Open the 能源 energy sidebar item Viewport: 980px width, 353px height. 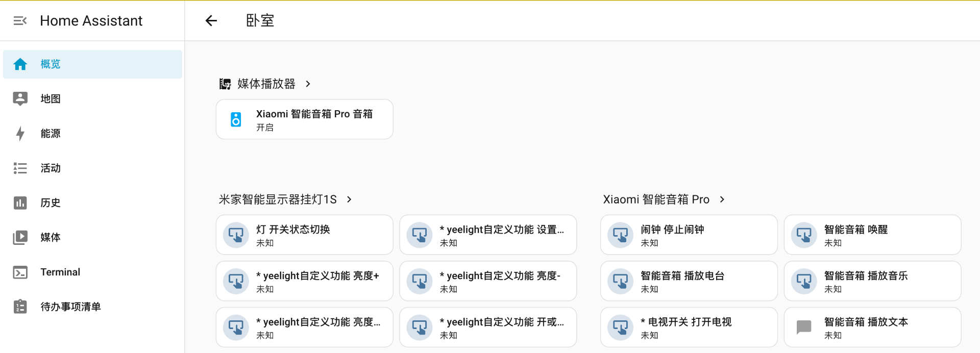pyautogui.click(x=92, y=134)
